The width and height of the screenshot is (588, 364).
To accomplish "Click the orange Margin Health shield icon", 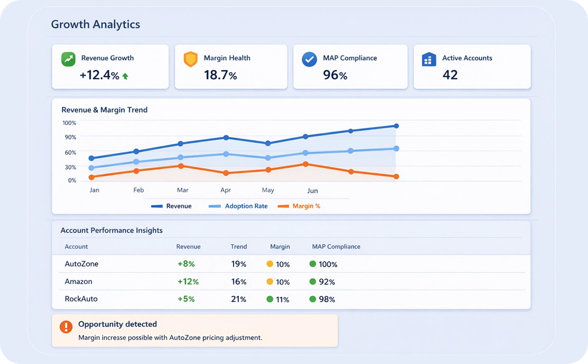I will point(190,59).
